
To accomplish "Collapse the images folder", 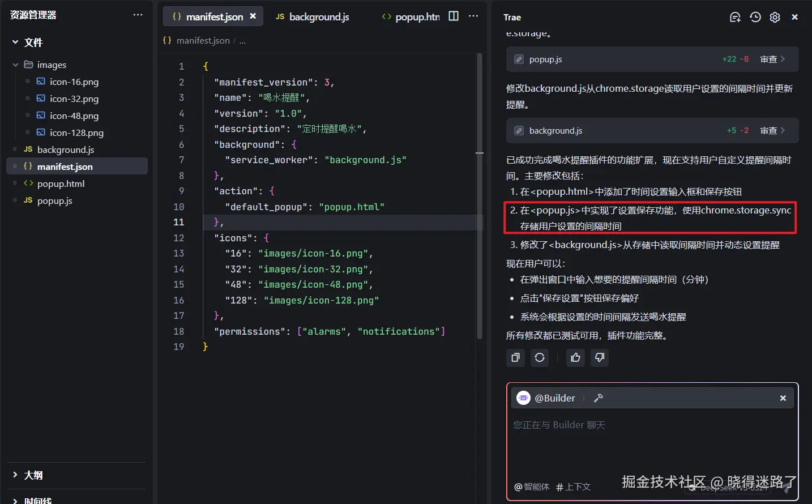I will click(x=15, y=65).
